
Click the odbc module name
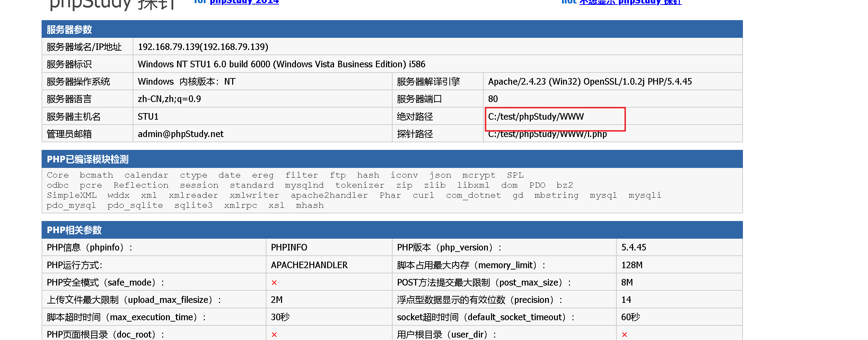pyautogui.click(x=58, y=185)
